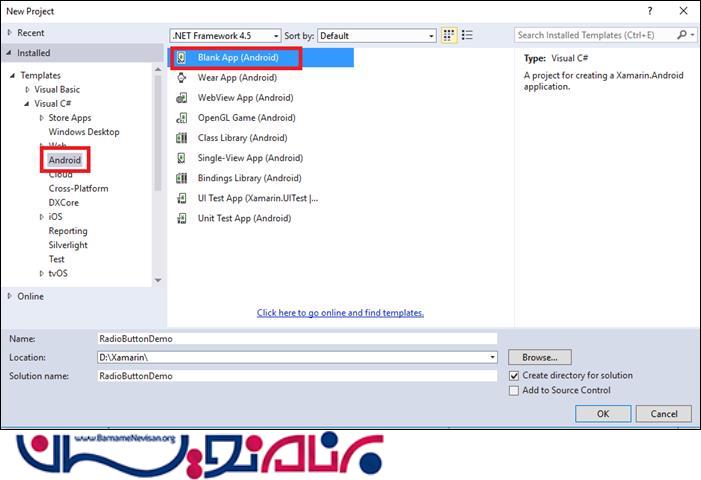Collapse the Templates tree node
The height and width of the screenshot is (480, 701).
pyautogui.click(x=13, y=76)
